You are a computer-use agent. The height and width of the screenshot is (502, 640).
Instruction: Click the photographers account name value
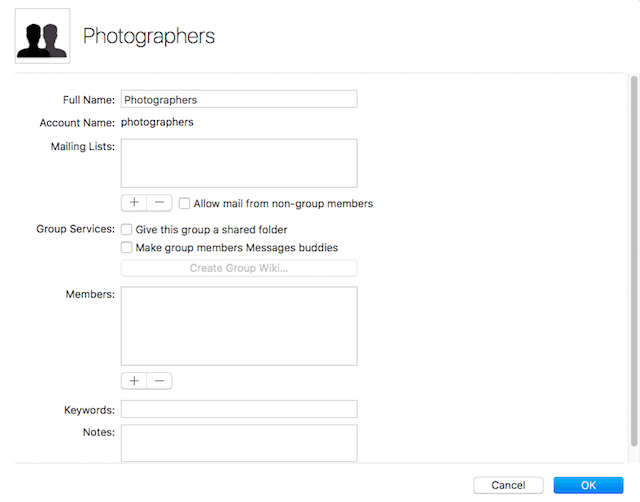tap(157, 123)
